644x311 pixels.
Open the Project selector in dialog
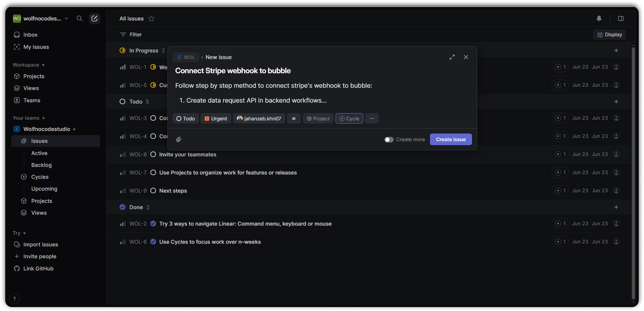click(318, 118)
